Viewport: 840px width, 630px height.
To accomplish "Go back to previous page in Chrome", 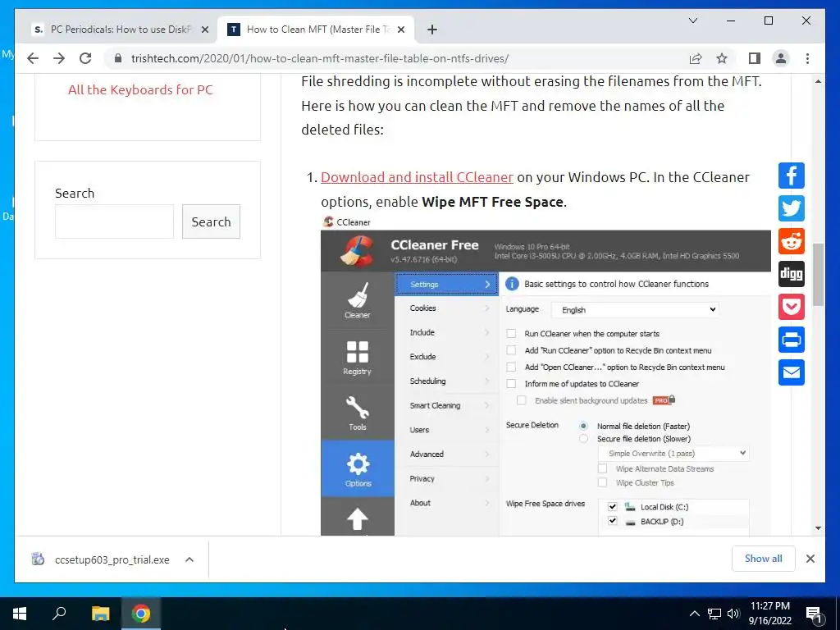I will [x=33, y=58].
